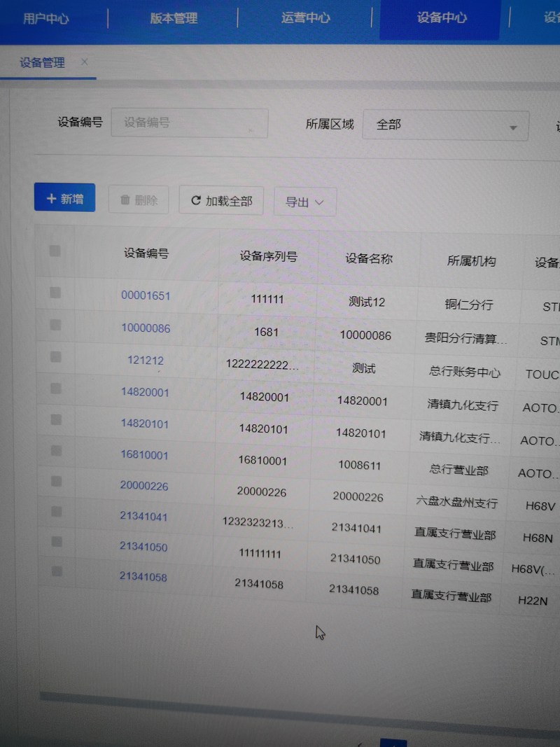
Task: Click the 新增 add button
Action: (64, 198)
